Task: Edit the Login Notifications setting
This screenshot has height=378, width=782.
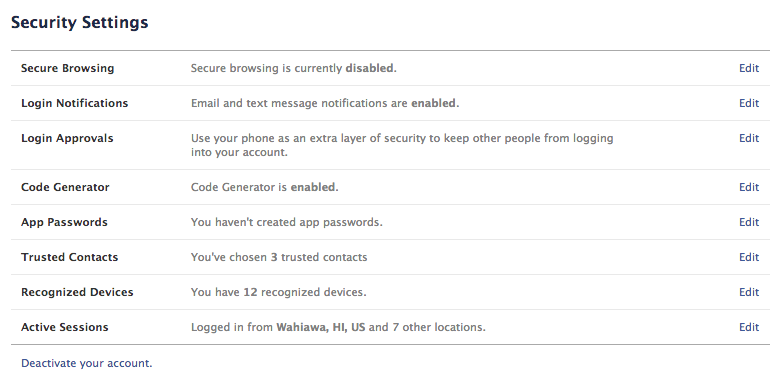Action: (749, 103)
